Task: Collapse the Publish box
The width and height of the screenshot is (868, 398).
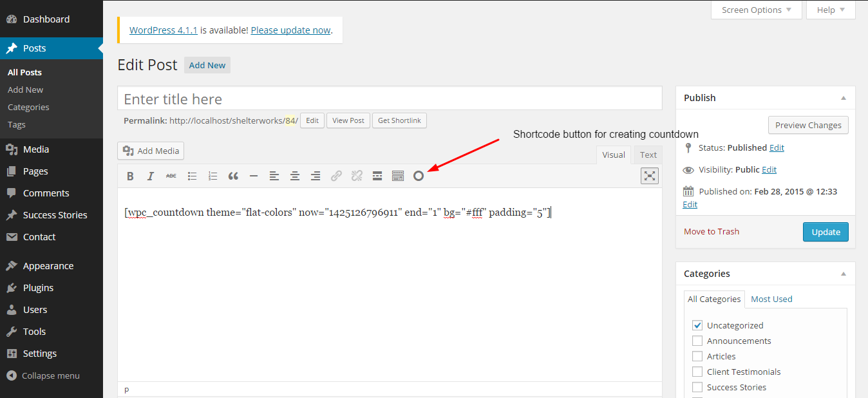Action: coord(844,98)
